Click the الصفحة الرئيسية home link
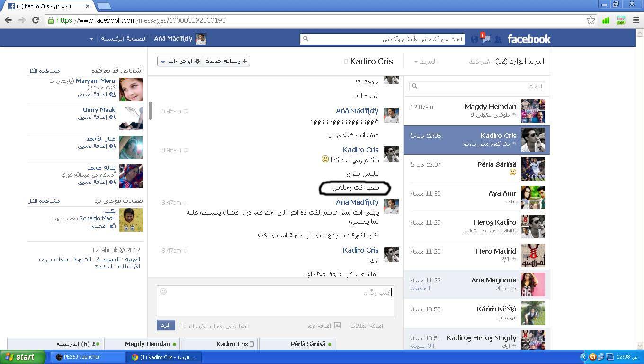Viewport: 644px width, 364px height. 124,39
